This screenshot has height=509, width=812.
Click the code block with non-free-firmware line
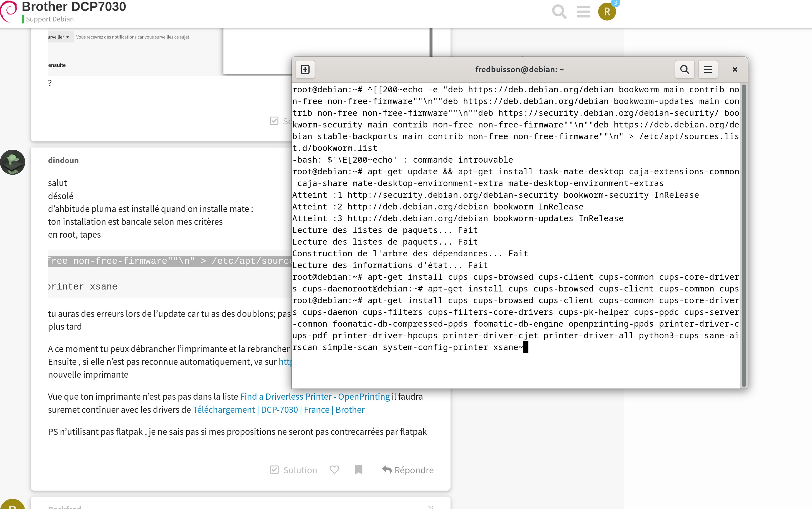click(x=169, y=261)
